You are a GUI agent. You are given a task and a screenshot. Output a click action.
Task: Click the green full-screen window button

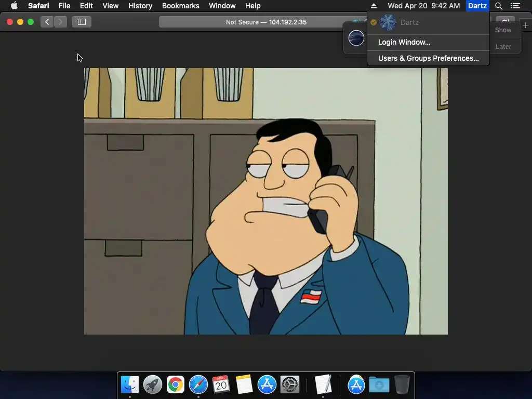(x=31, y=22)
